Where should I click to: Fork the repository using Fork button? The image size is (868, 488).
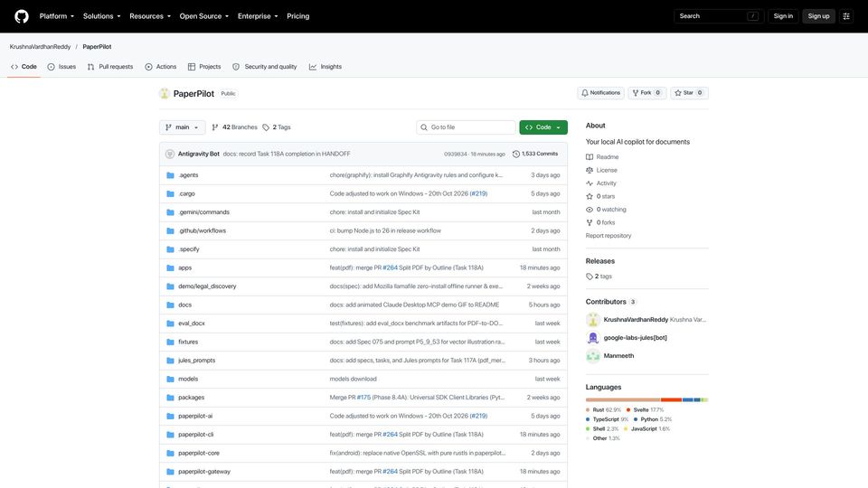click(x=646, y=93)
